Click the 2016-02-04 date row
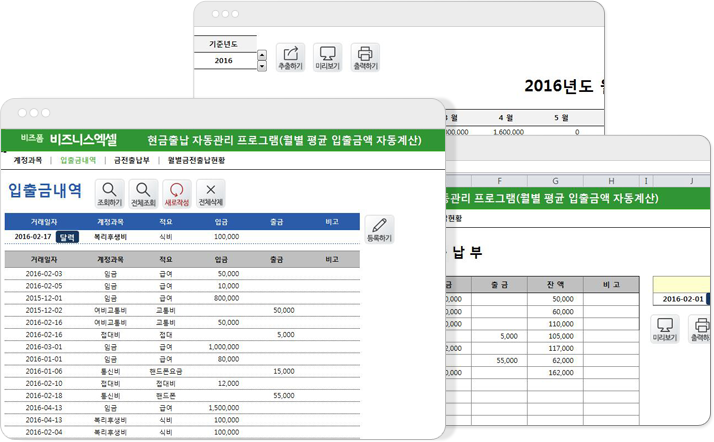This screenshot has width=714, height=442. point(44,432)
